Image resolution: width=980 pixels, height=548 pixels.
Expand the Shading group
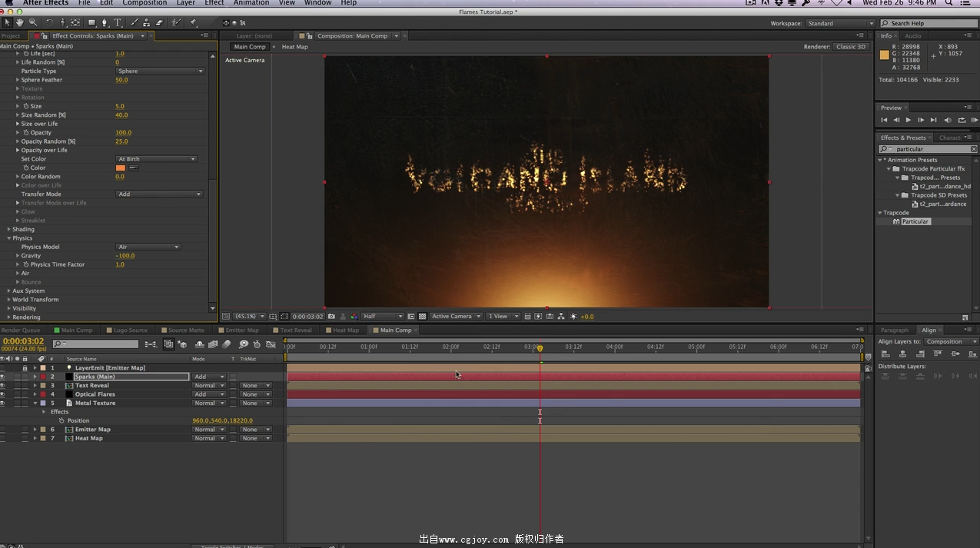tap(9, 229)
